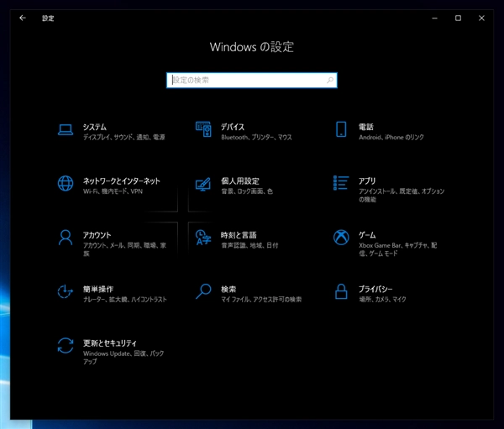Image resolution: width=504 pixels, height=429 pixels.
Task: Open the Ease of Access icon
Action: (66, 291)
